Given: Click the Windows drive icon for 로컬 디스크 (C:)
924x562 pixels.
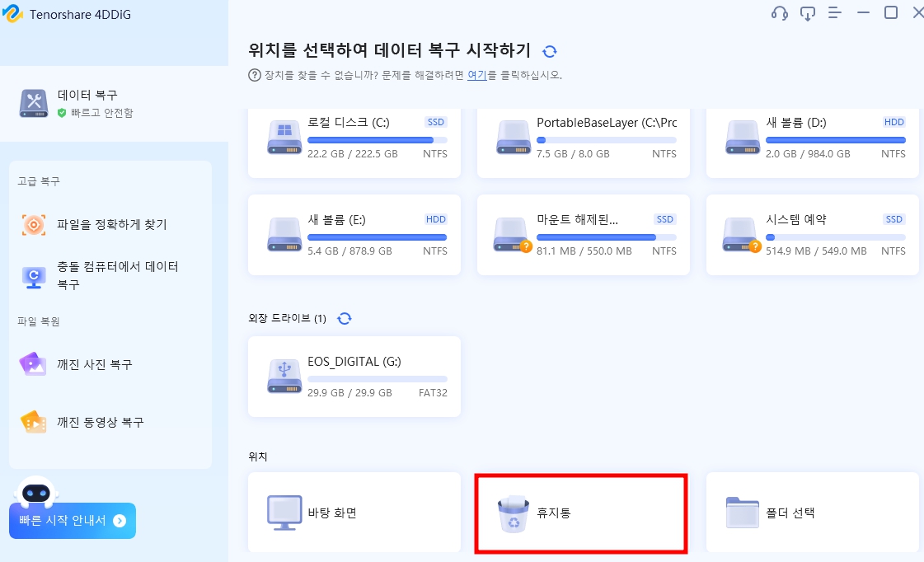Looking at the screenshot, I should pos(284,138).
